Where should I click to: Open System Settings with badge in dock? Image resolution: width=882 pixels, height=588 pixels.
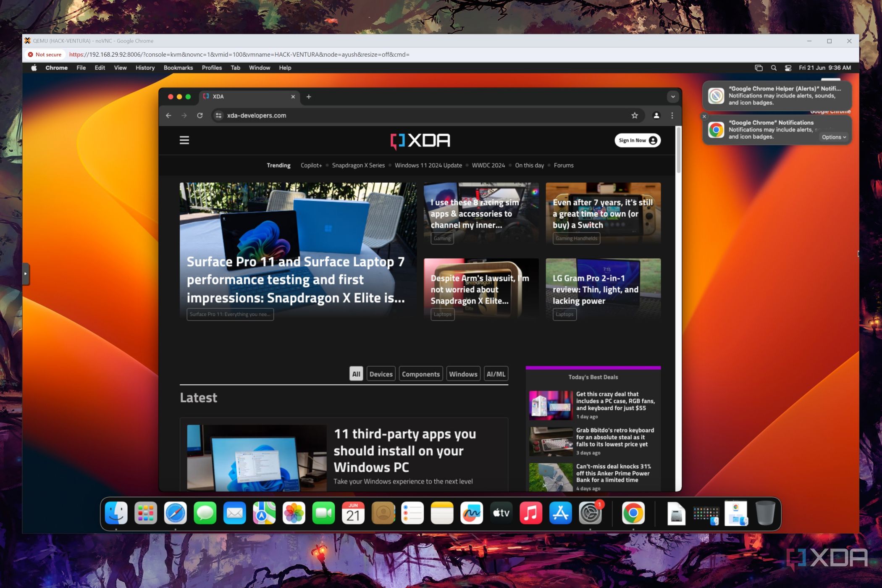[590, 513]
